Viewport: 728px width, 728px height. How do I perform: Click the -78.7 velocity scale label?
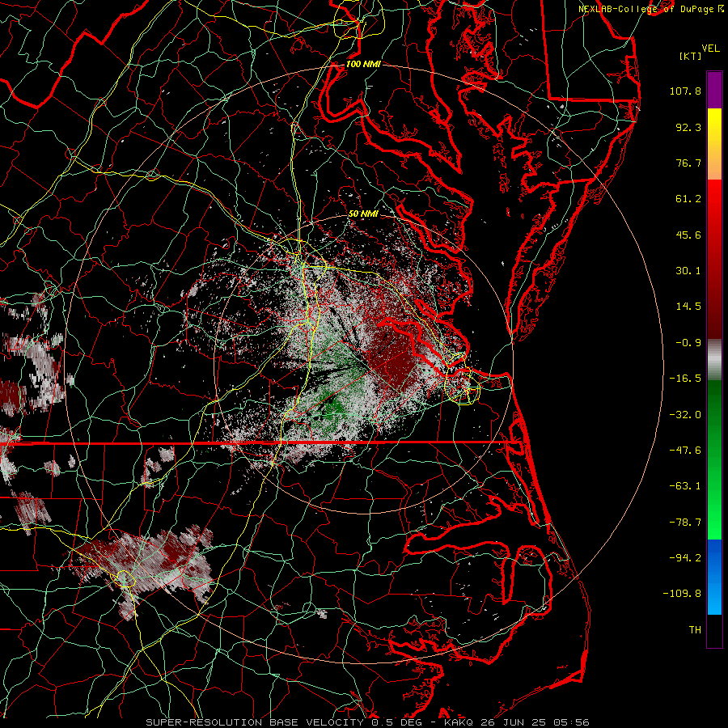(685, 523)
